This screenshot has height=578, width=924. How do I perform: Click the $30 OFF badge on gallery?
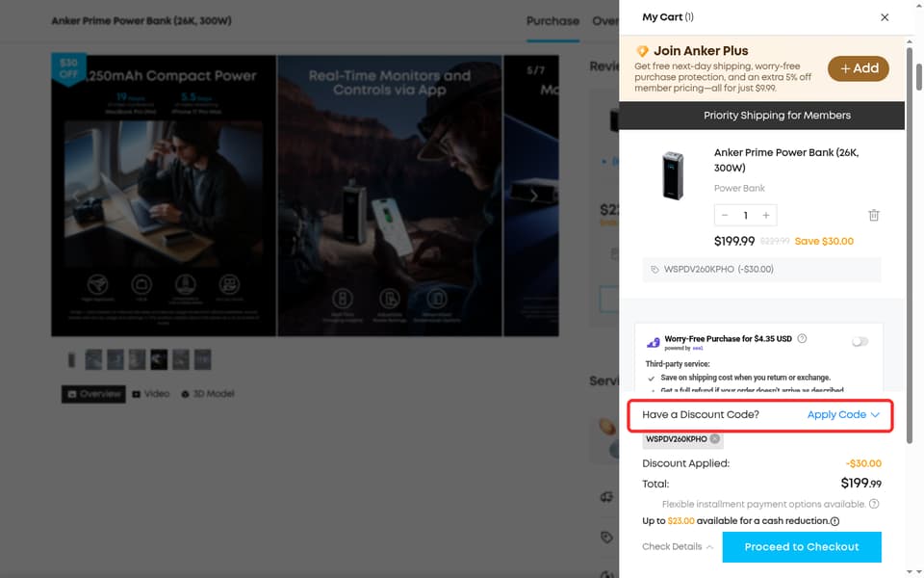click(x=68, y=68)
